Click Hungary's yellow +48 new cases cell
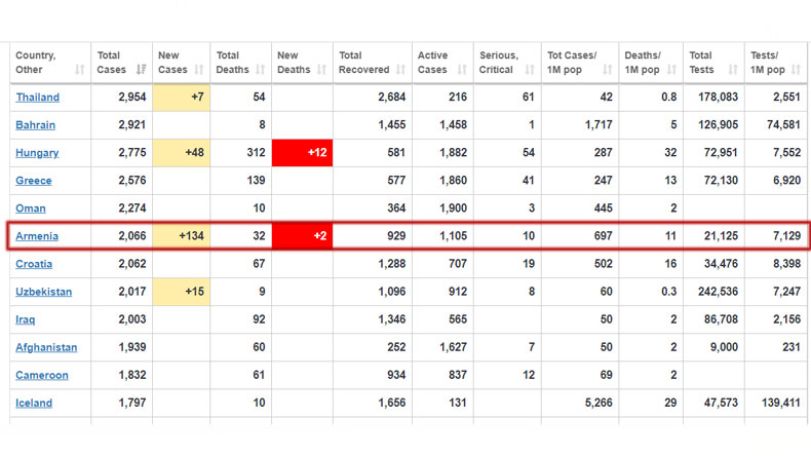 181,153
